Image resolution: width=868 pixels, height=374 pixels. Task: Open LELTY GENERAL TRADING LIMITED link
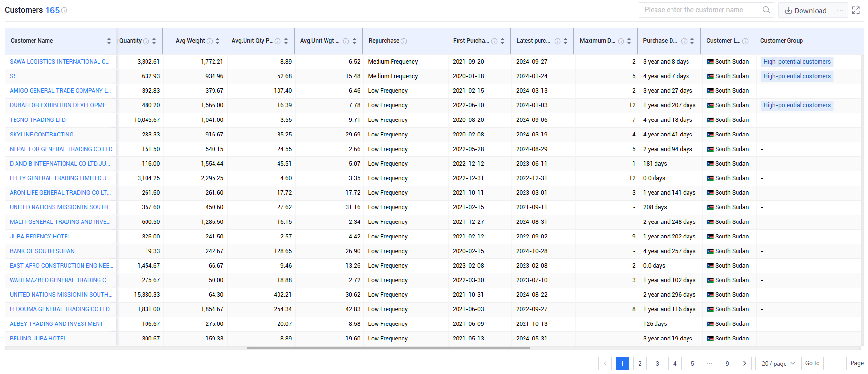(x=60, y=178)
